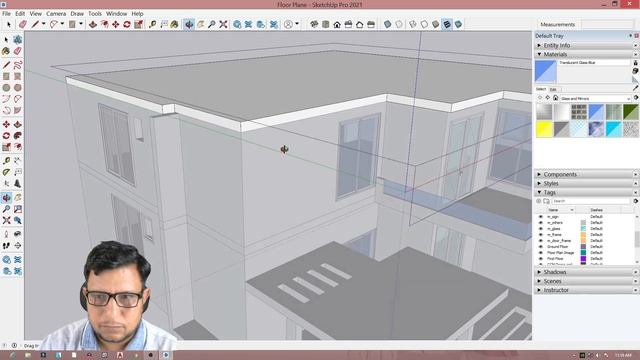Pick the Line tool in top toolbar
This screenshot has height=360, width=640.
[x=35, y=24]
